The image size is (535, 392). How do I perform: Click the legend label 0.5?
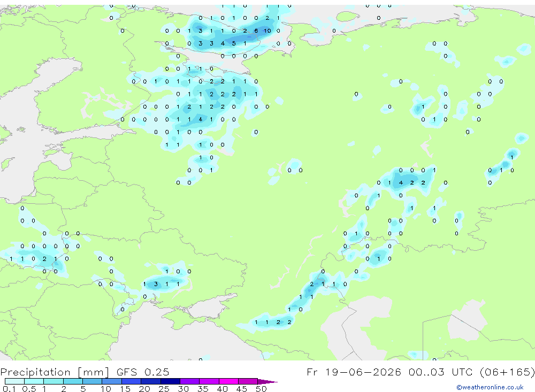pyautogui.click(x=29, y=389)
